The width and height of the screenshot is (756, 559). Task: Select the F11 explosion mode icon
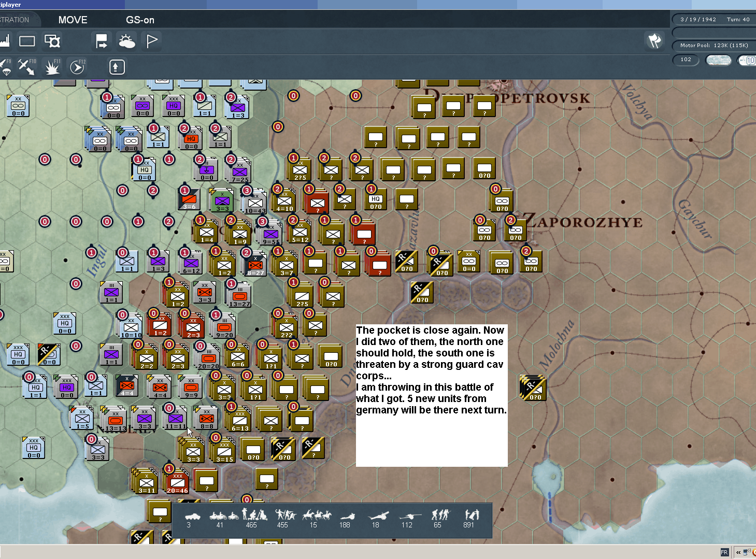(x=52, y=67)
